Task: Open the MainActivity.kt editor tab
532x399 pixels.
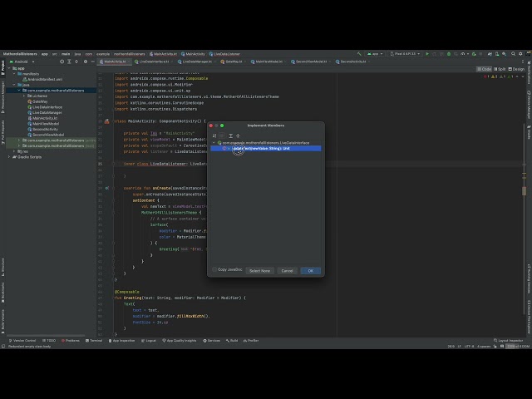Action: point(115,62)
